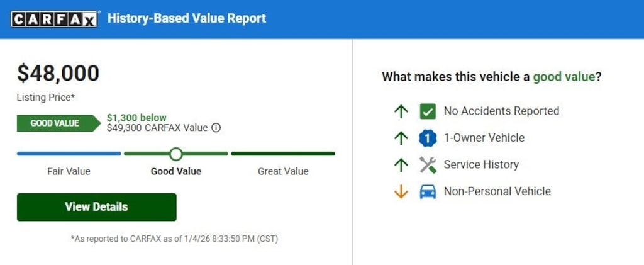Click the blue car Non-Personal Vehicle icon

point(428,192)
